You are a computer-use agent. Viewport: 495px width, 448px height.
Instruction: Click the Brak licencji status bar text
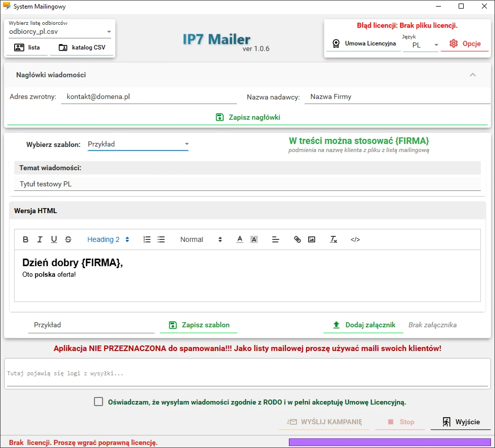click(x=83, y=442)
